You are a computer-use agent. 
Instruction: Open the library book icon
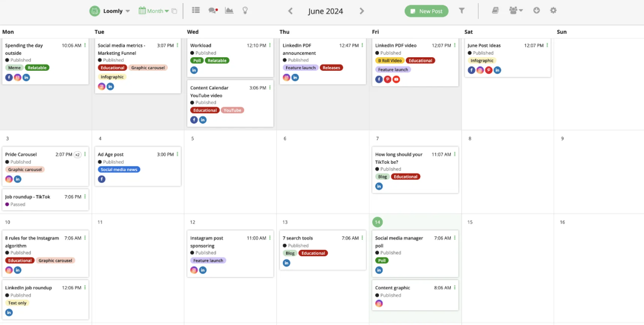pyautogui.click(x=495, y=10)
